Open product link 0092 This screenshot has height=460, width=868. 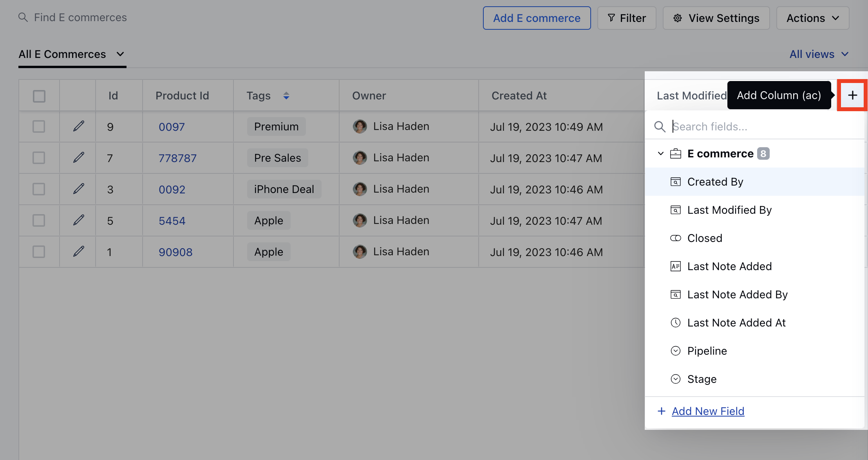click(x=172, y=189)
